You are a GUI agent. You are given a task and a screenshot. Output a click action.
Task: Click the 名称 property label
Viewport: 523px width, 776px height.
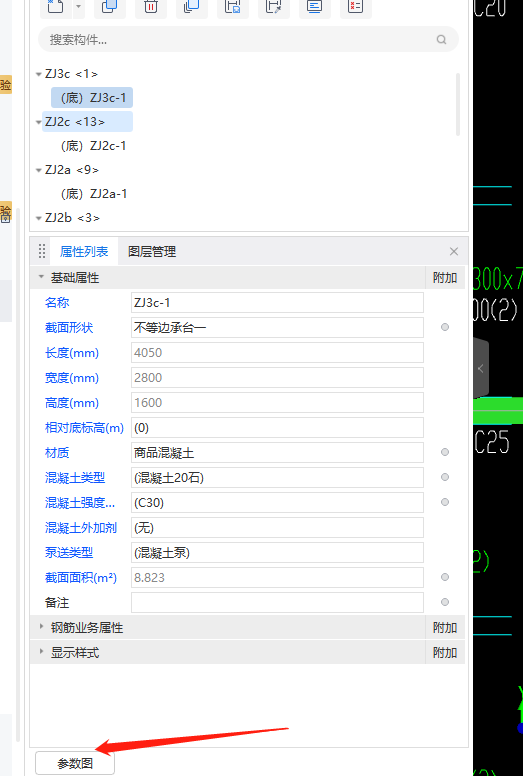pyautogui.click(x=57, y=302)
